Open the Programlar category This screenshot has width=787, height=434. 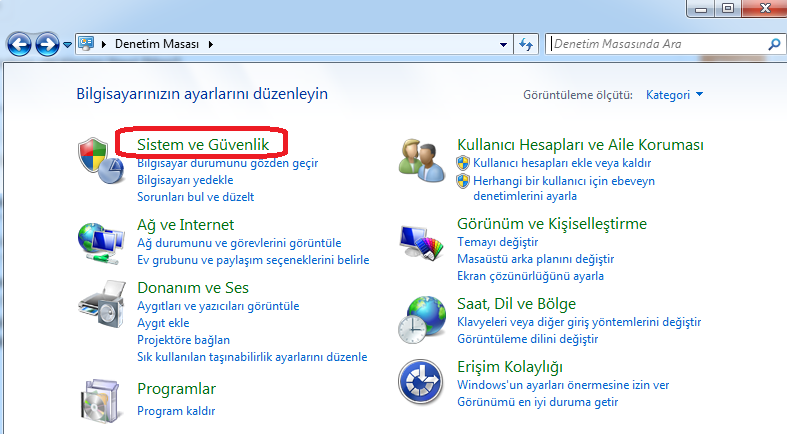176,389
